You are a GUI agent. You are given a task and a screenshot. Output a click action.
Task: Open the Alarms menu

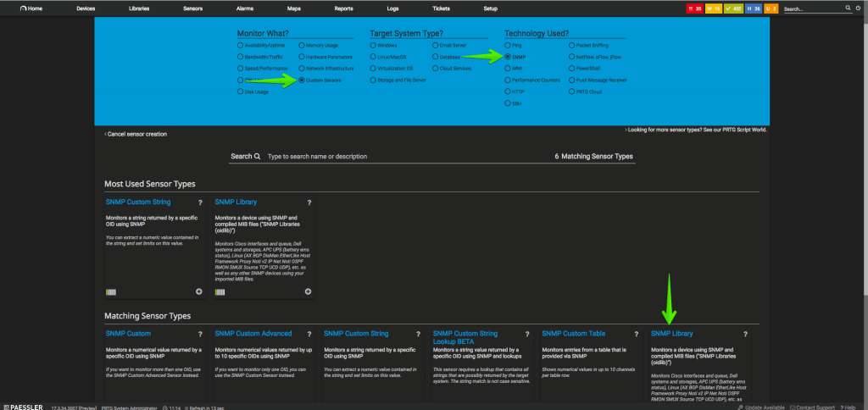click(245, 8)
